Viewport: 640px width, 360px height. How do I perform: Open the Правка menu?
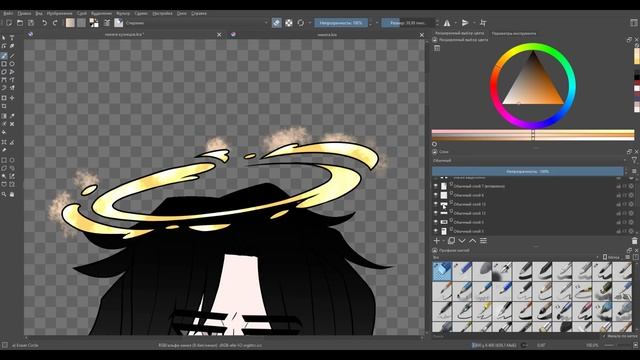click(x=24, y=13)
